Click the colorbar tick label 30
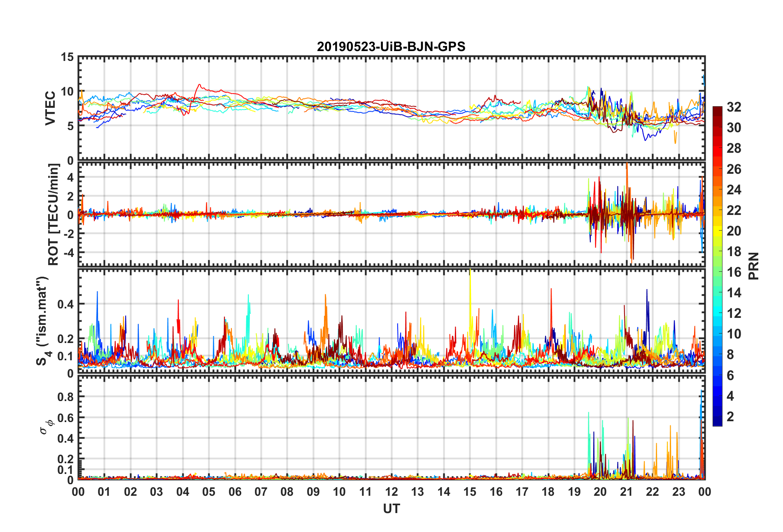 pos(734,128)
